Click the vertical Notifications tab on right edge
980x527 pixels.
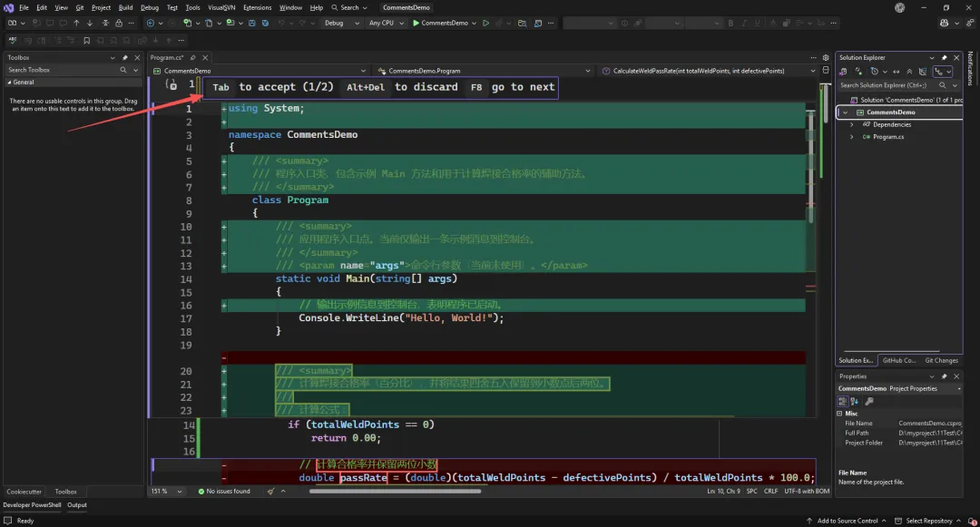tap(970, 68)
